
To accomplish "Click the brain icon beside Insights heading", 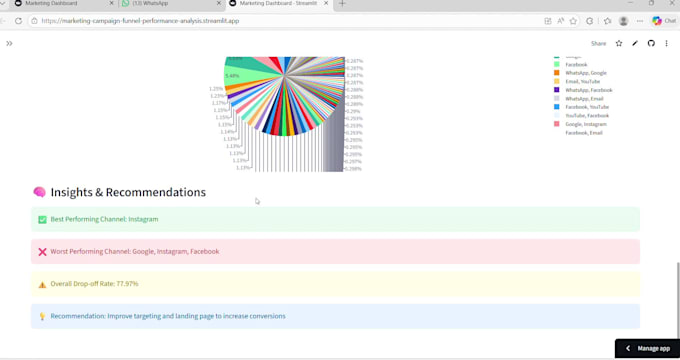I will tap(39, 192).
